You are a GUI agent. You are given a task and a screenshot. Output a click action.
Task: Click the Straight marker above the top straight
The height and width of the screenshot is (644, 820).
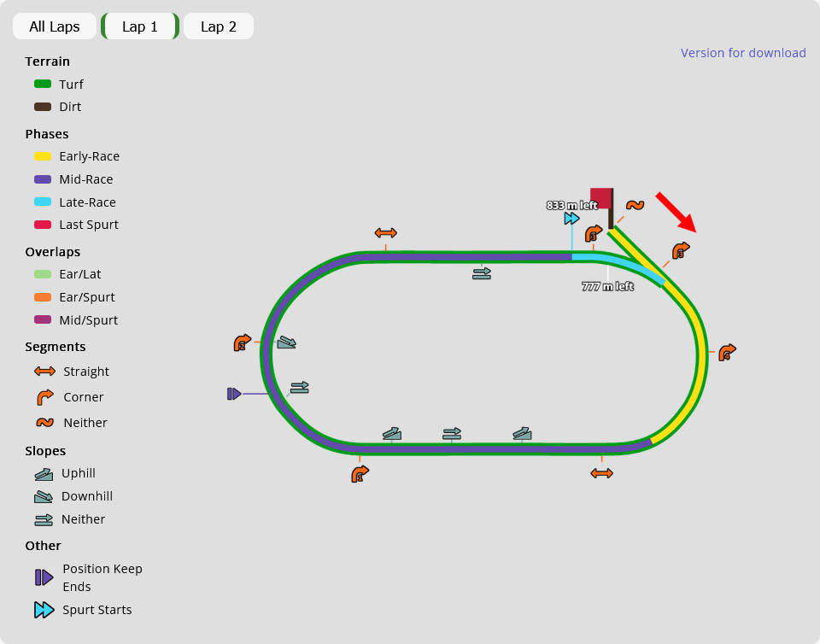click(x=385, y=232)
